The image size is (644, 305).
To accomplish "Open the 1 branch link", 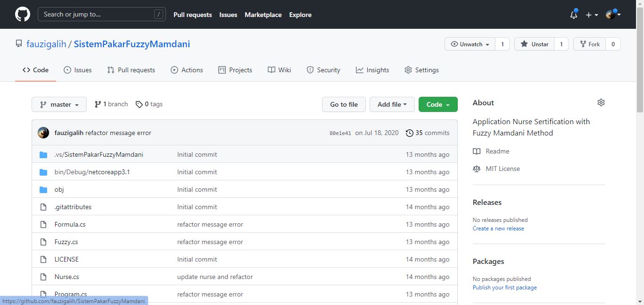I will (x=111, y=104).
